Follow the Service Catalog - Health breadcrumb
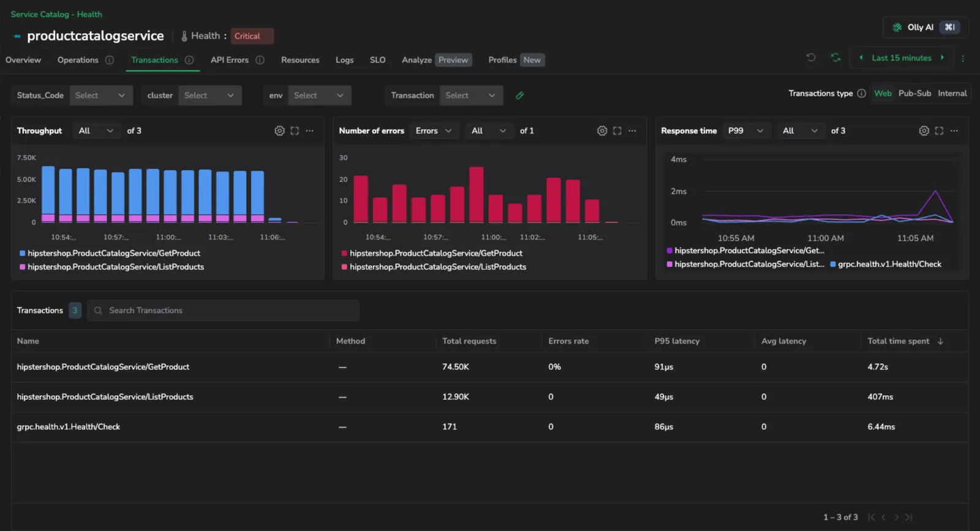Viewport: 980px width, 531px height. point(56,14)
